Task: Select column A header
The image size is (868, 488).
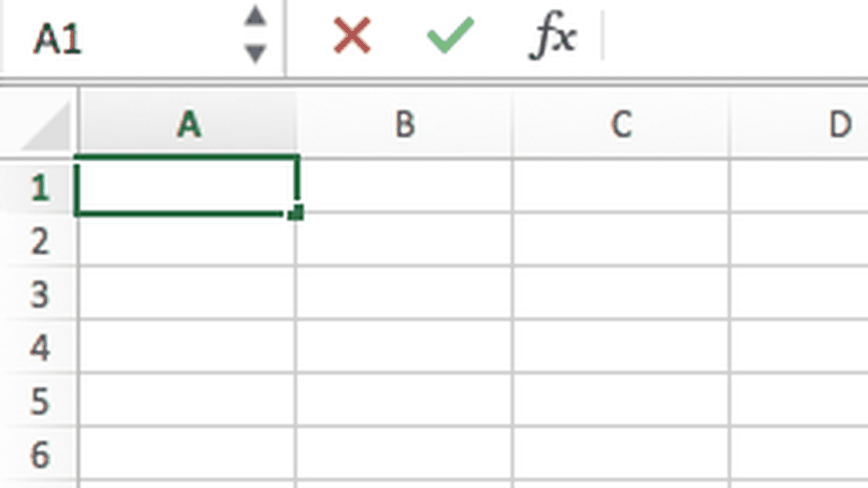Action: 188,125
